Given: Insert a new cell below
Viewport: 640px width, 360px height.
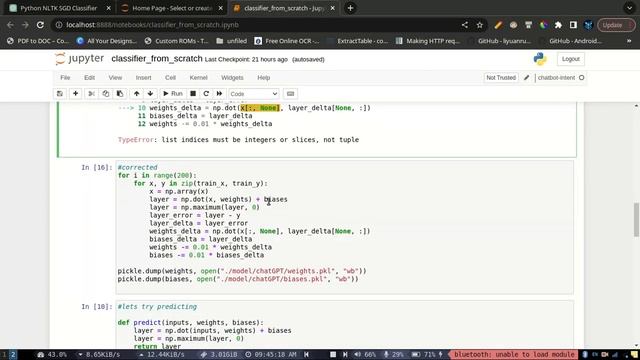Looking at the screenshot, I should [x=76, y=93].
